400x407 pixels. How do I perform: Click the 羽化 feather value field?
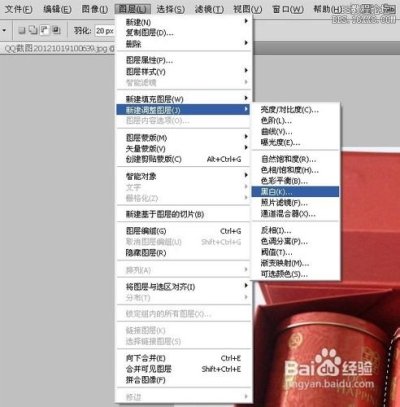(104, 31)
